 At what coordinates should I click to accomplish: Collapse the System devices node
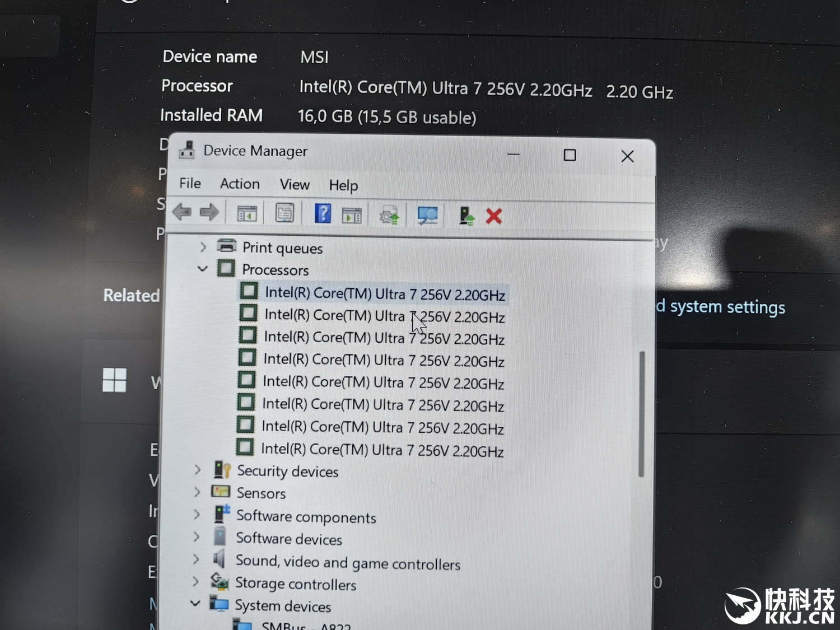tap(195, 603)
